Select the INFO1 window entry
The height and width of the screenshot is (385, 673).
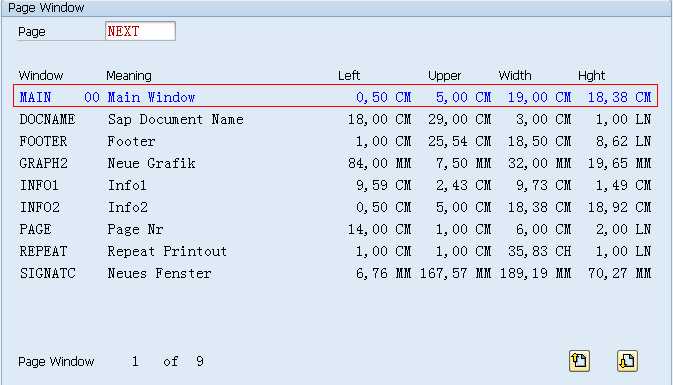(x=39, y=185)
